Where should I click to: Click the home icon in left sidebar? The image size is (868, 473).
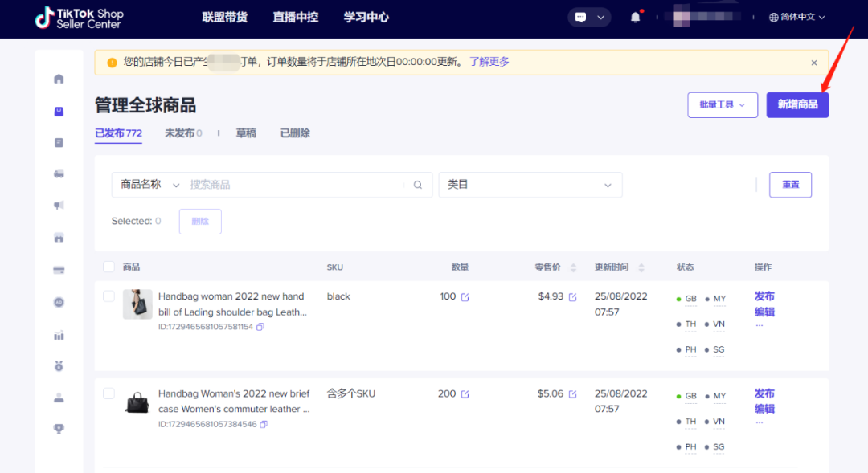click(59, 79)
